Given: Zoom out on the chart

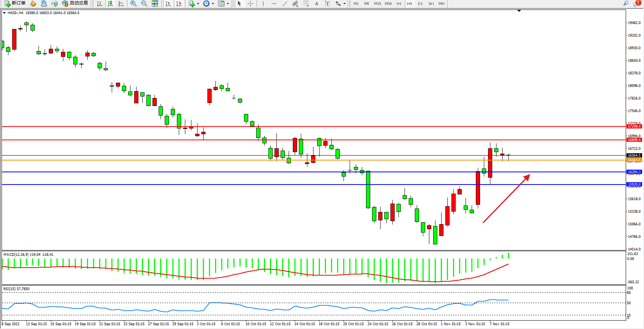Looking at the screenshot, I should point(144,3).
